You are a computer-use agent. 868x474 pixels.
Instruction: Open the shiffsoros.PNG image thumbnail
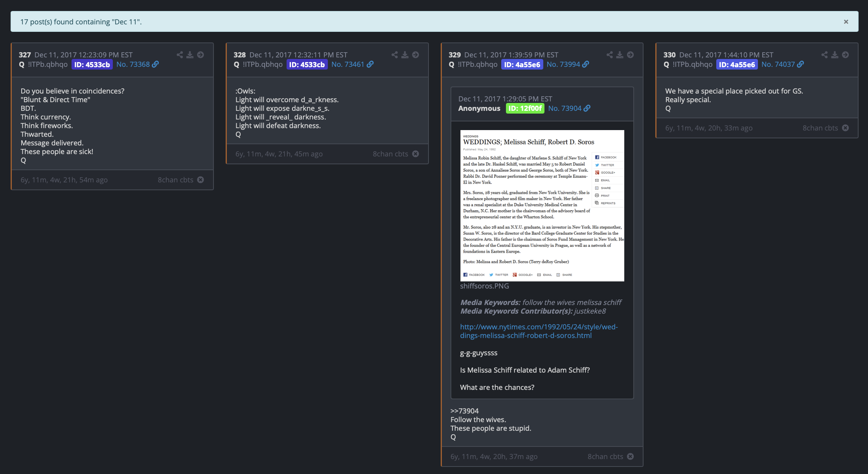pos(542,206)
